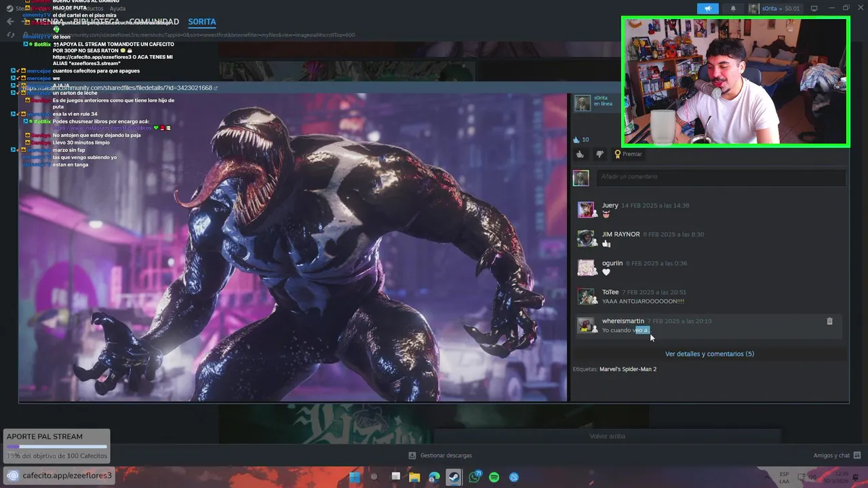The height and width of the screenshot is (488, 868).
Task: Click Juery comment date '14 FEB 2025'
Action: (655, 205)
